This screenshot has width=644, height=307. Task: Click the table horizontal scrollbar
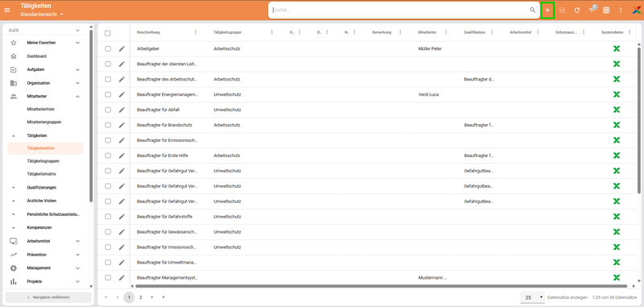[x=381, y=286]
